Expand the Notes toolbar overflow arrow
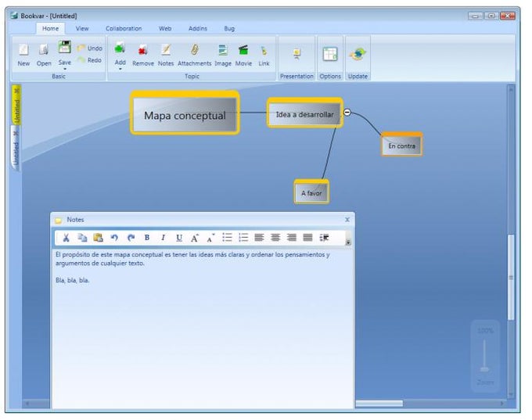 point(348,242)
